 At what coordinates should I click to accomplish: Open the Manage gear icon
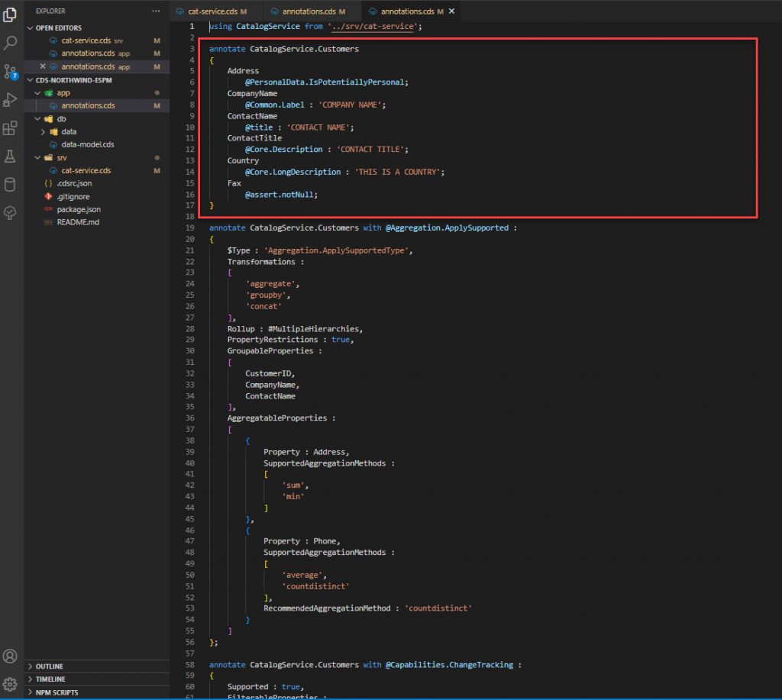click(x=10, y=685)
